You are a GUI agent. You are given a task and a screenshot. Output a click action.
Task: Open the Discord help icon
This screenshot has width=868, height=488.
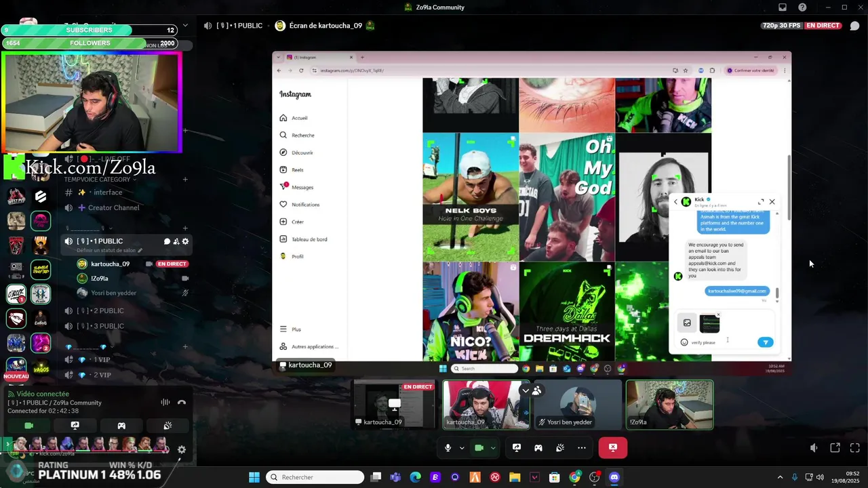coord(802,7)
